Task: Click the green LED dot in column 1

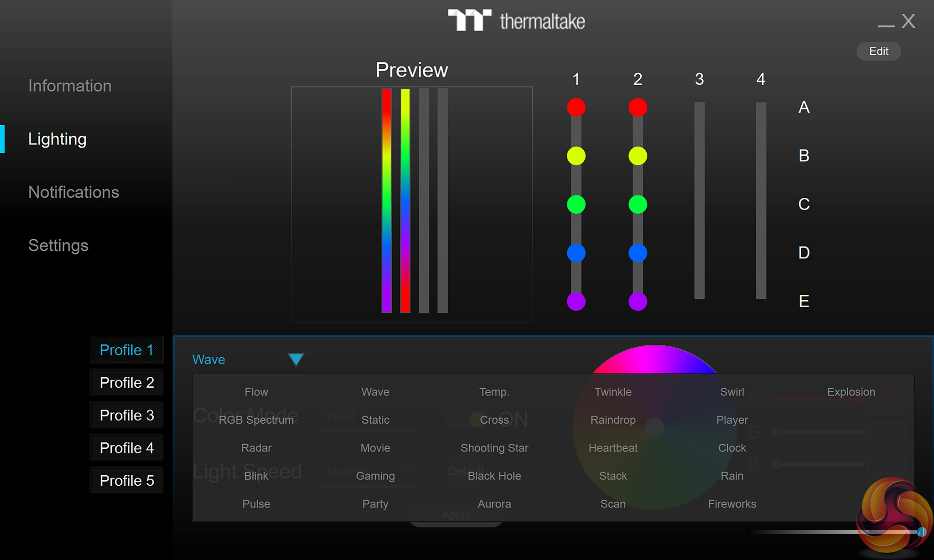Action: point(576,205)
